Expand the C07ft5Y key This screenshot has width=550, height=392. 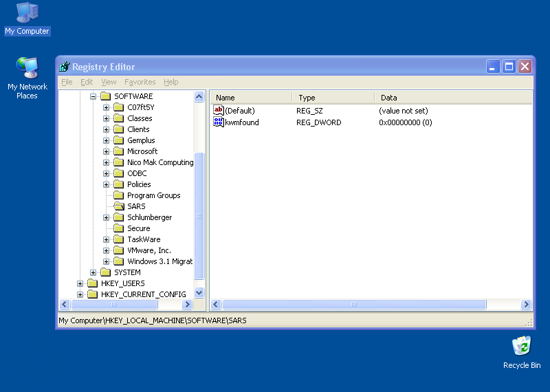coord(106,108)
